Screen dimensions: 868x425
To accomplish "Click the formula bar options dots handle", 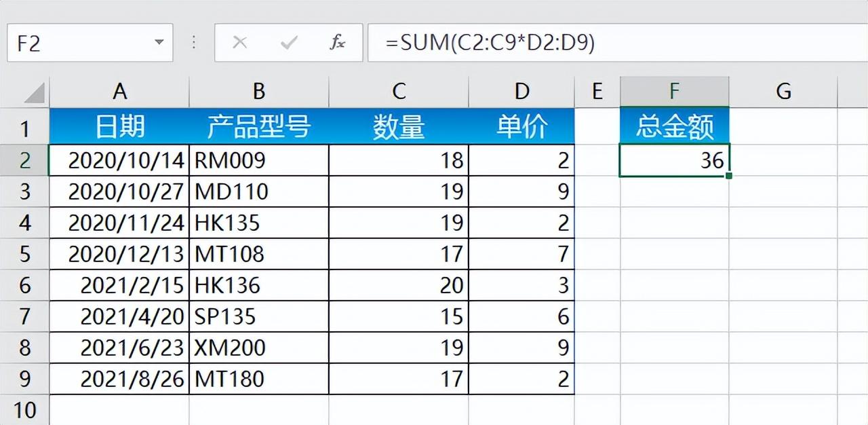I will [x=194, y=43].
